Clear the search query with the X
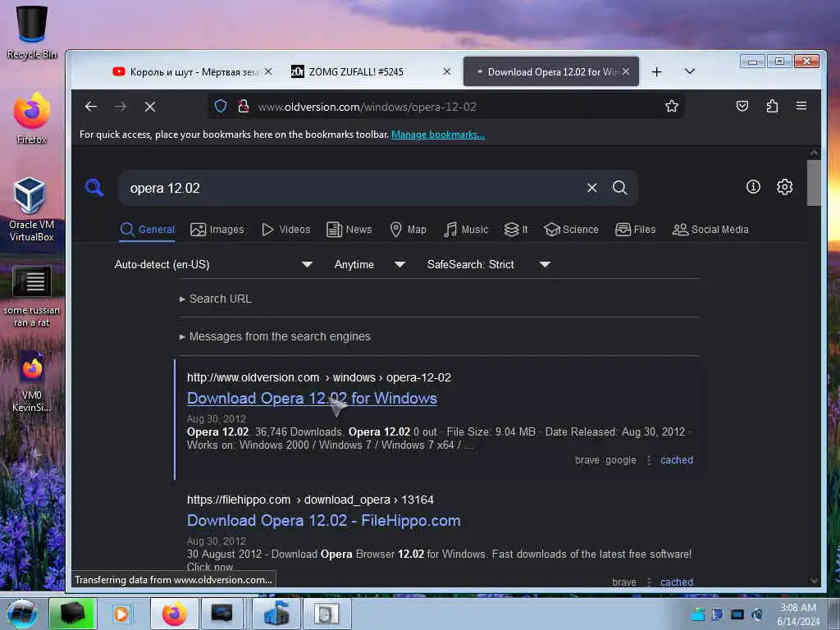840x630 pixels. pyautogui.click(x=592, y=188)
